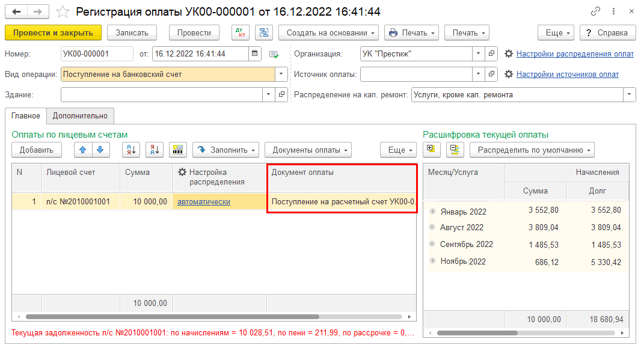
Task: Open the Вид операции dropdown list
Action: point(282,75)
